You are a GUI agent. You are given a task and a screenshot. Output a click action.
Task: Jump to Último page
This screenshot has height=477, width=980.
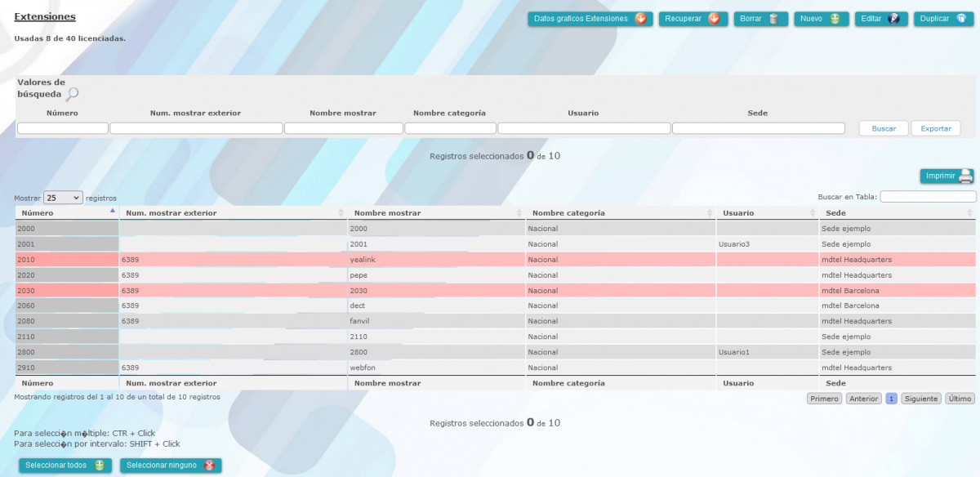pyautogui.click(x=960, y=399)
